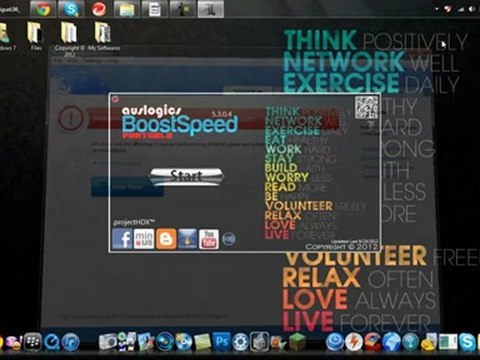Image resolution: width=480 pixels, height=360 pixels.
Task: Click the QR code in the launcher
Action: click(366, 107)
